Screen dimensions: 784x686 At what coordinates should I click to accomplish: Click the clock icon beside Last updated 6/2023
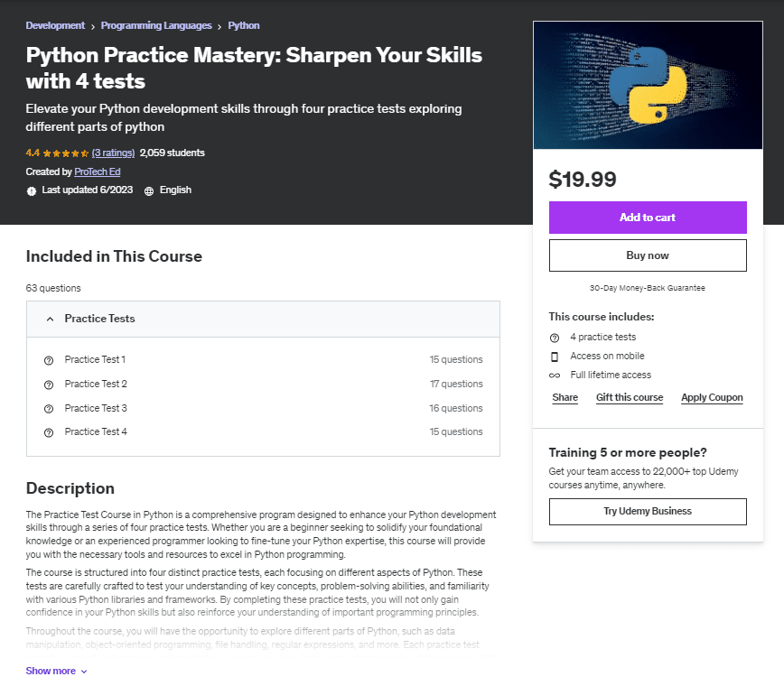pos(30,190)
